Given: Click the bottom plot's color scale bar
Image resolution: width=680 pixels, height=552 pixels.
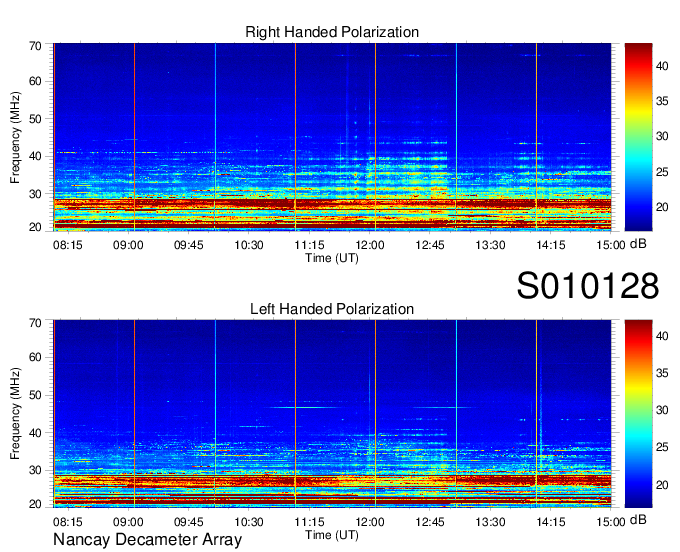Looking at the screenshot, I should point(638,414).
